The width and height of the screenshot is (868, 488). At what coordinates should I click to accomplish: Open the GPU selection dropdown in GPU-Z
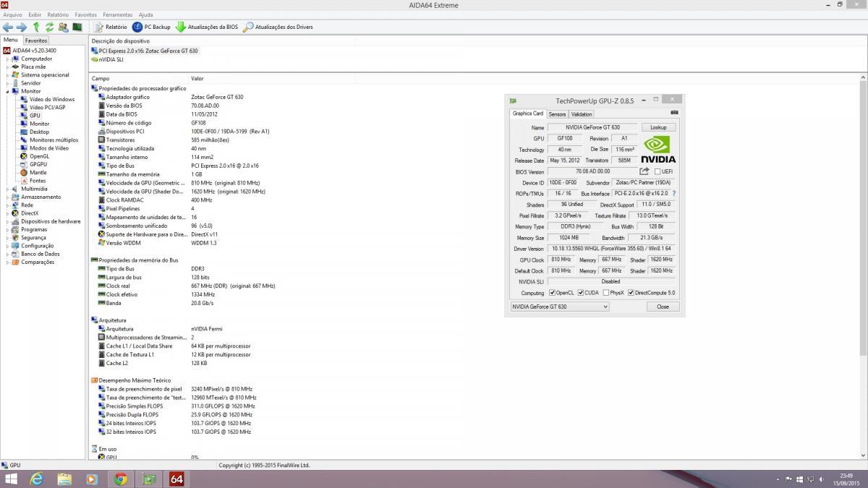(x=560, y=307)
